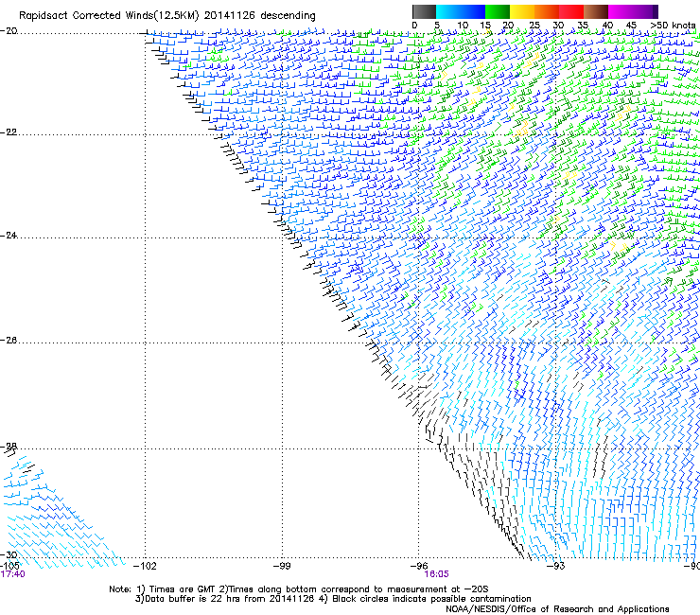Click the purple 17:40 time stamp
Viewport: 700px width, 615px height.
tap(12, 574)
